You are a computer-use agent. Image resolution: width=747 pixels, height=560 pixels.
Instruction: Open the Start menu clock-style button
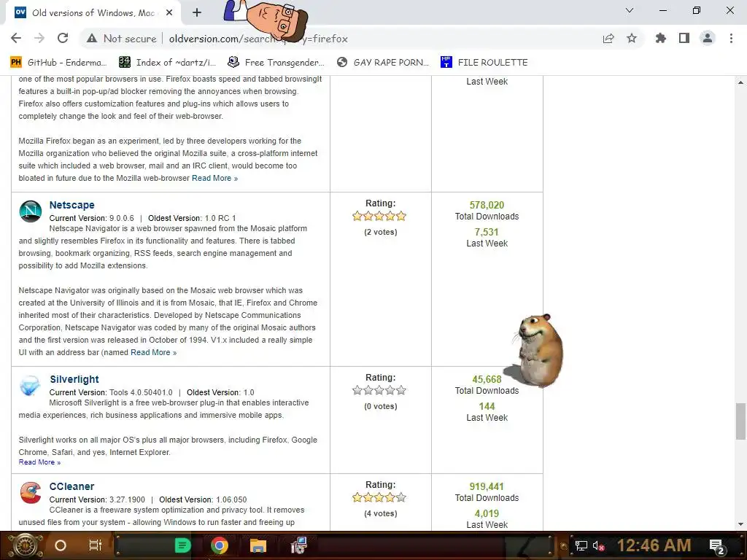(x=26, y=545)
